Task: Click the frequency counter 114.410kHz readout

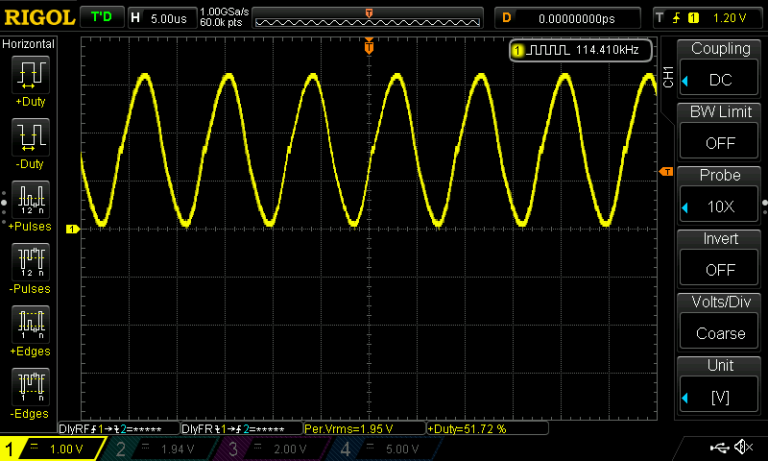Action: point(580,49)
